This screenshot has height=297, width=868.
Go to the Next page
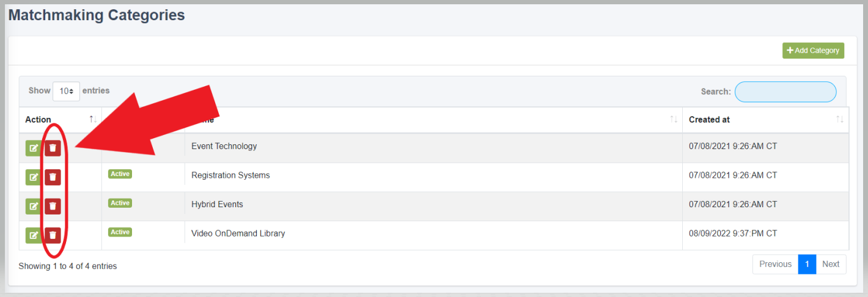pyautogui.click(x=831, y=264)
